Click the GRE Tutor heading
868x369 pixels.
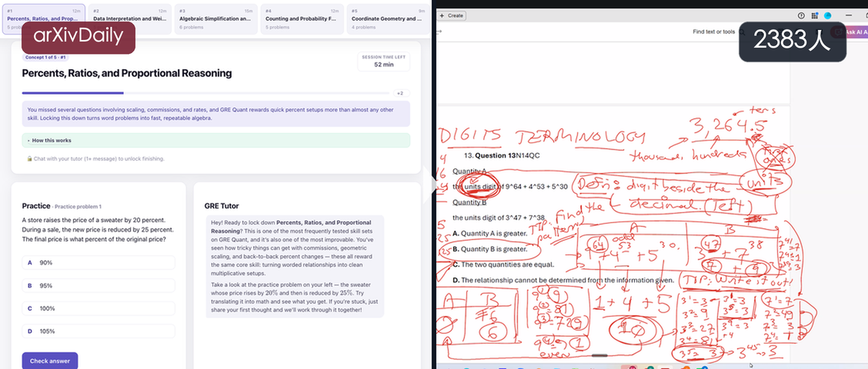pos(222,206)
